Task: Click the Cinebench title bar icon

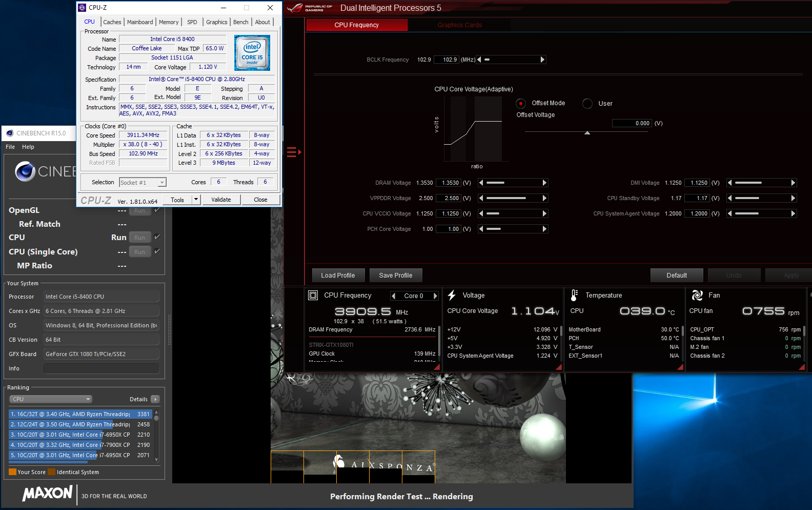Action: click(x=10, y=133)
